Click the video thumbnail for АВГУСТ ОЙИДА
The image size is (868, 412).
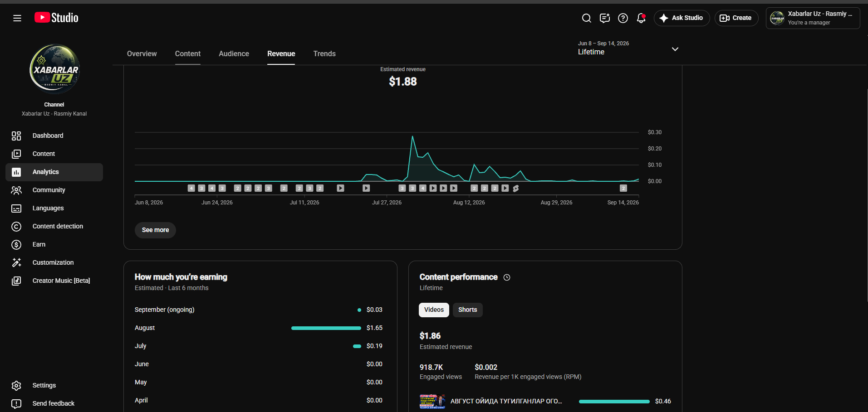click(432, 402)
